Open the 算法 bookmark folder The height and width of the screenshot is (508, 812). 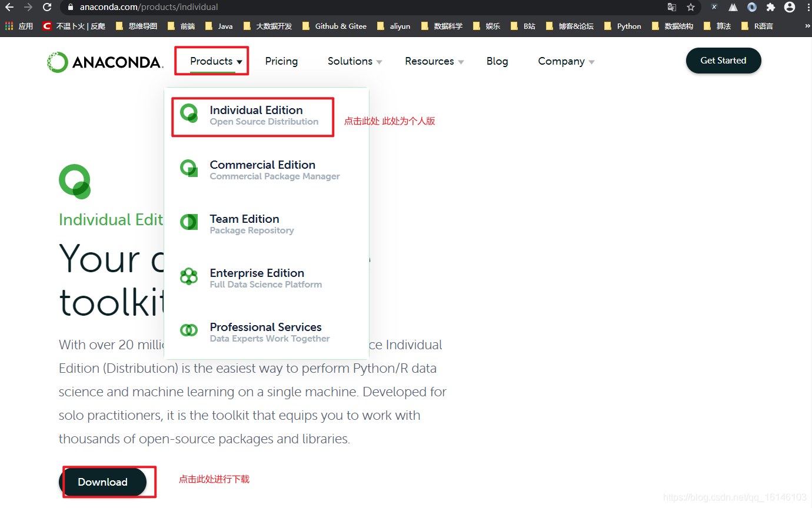[717, 26]
